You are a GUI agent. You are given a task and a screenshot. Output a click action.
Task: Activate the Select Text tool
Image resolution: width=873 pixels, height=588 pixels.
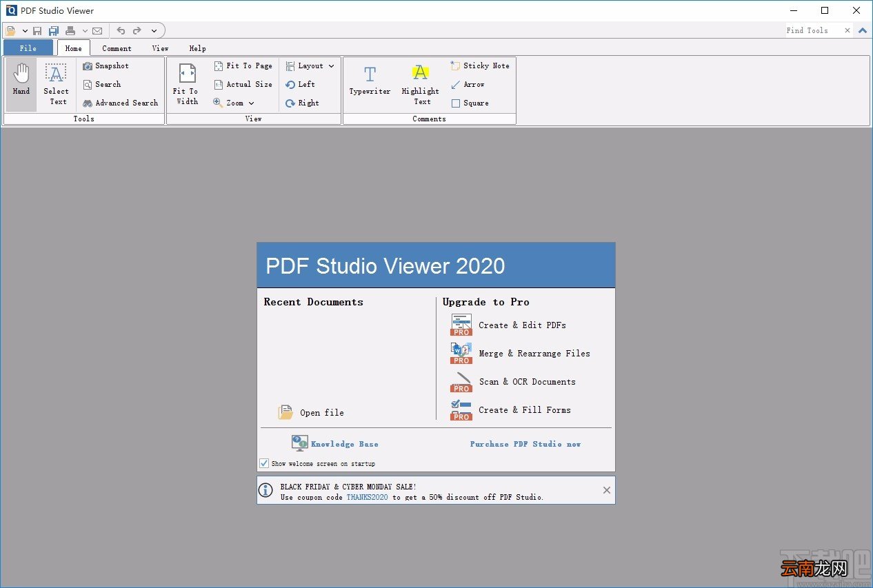(57, 84)
